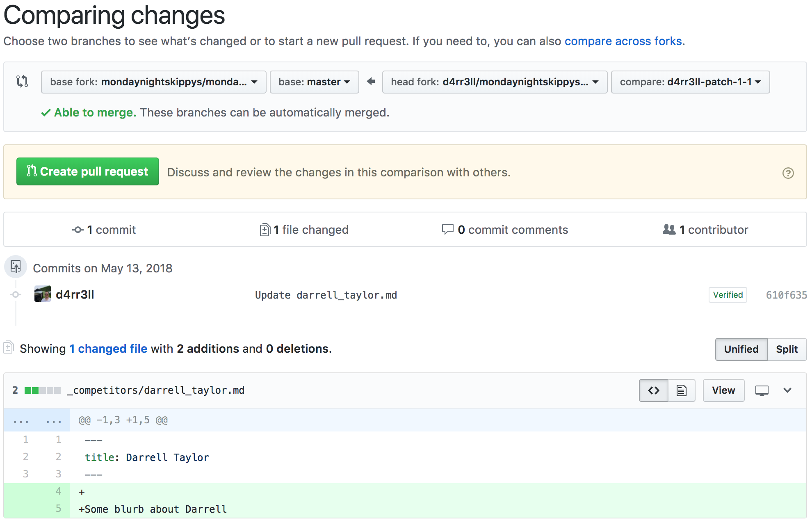Click the View button for darrell_taylor.md

coord(724,390)
